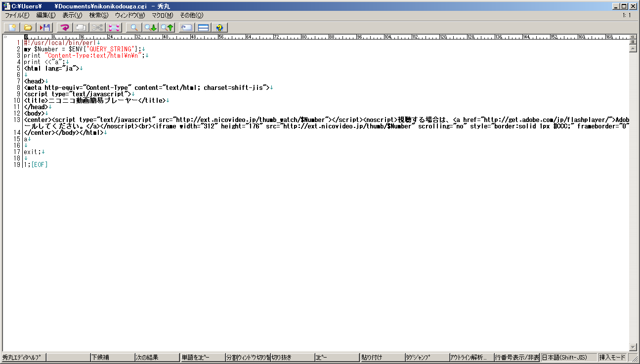
Task: Open a file using the folder icon
Action: pos(28,28)
